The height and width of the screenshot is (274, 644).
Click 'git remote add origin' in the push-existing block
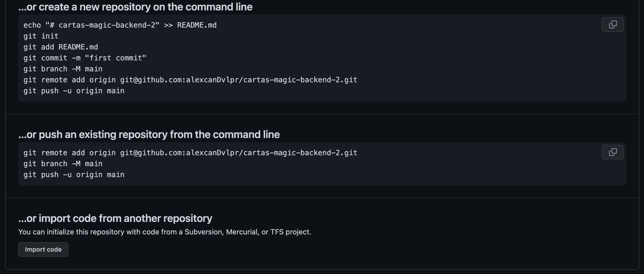pos(69,153)
